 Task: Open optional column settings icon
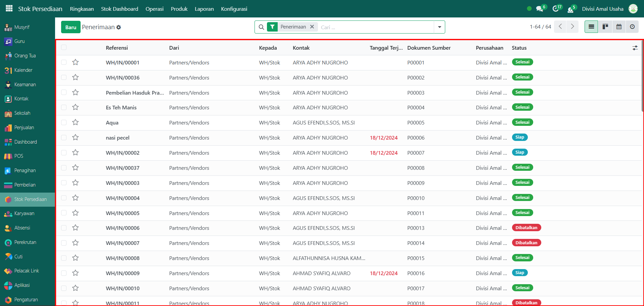(635, 48)
